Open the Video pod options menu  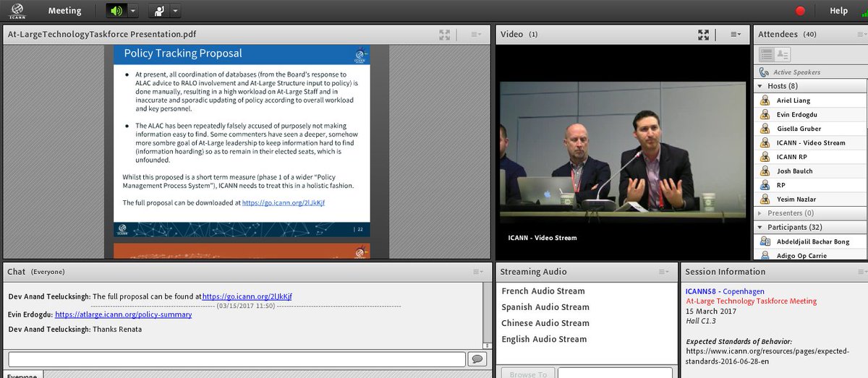(735, 34)
